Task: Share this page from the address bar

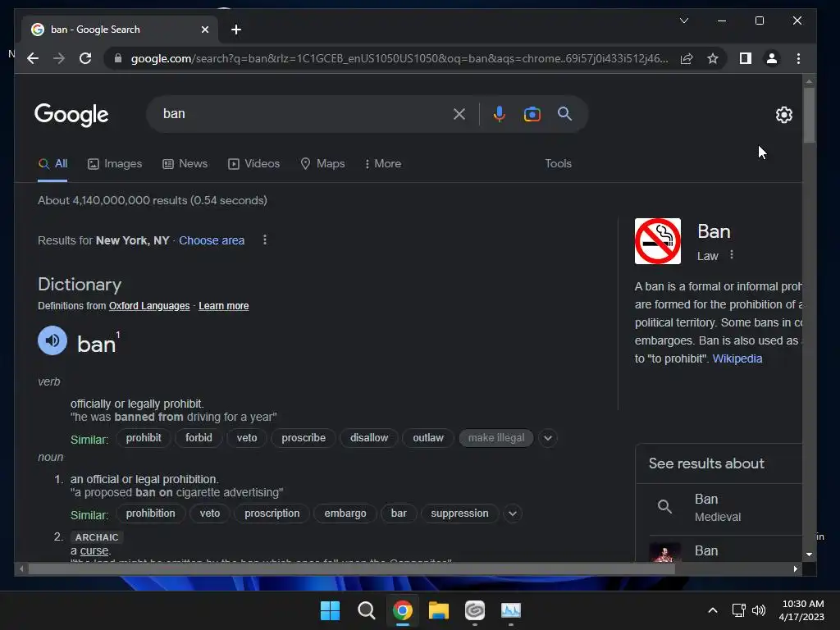Action: [687, 58]
